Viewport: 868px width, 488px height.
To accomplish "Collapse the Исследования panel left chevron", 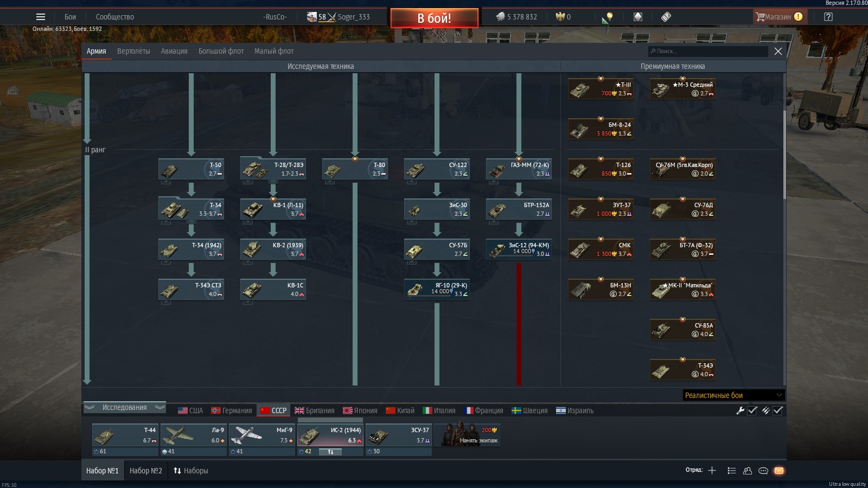I will tap(90, 407).
